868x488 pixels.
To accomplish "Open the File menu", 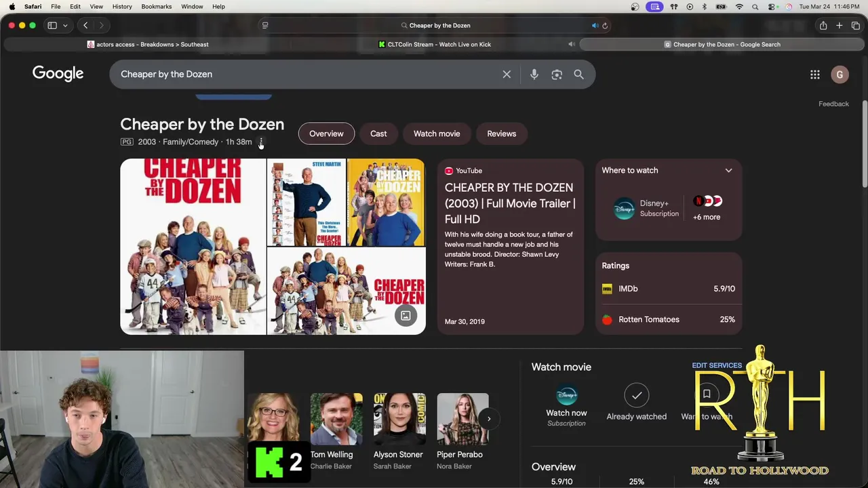I will pyautogui.click(x=56, y=6).
